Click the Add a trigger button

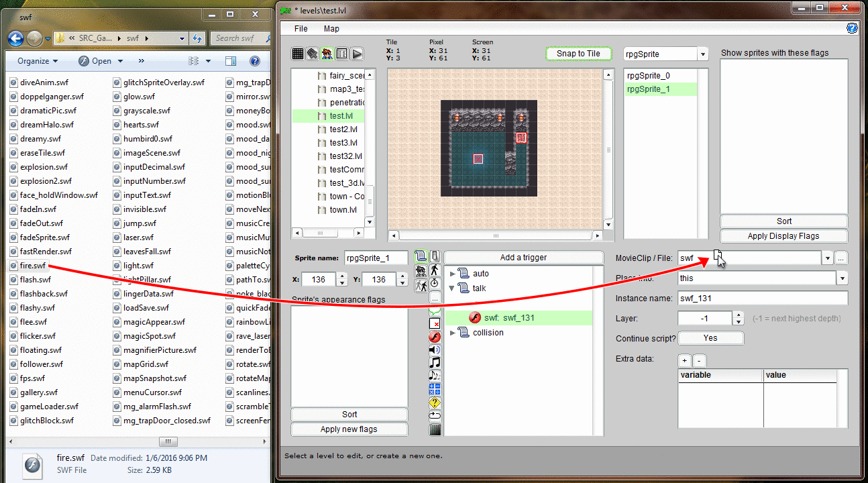click(x=523, y=258)
